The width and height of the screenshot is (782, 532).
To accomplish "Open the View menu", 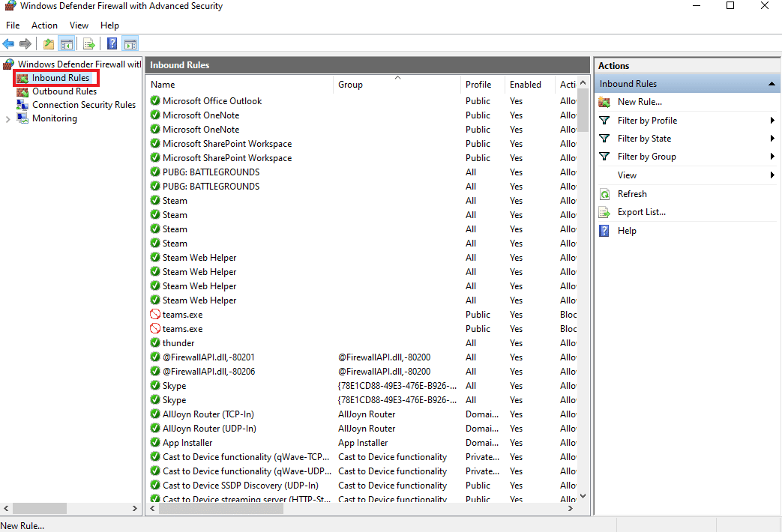I will pyautogui.click(x=79, y=25).
